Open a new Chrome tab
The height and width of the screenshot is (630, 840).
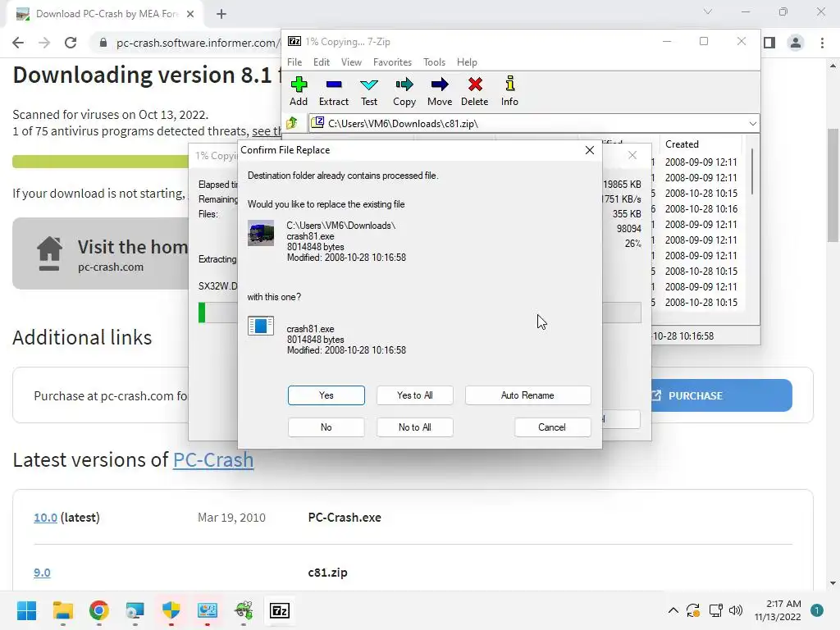pyautogui.click(x=221, y=14)
